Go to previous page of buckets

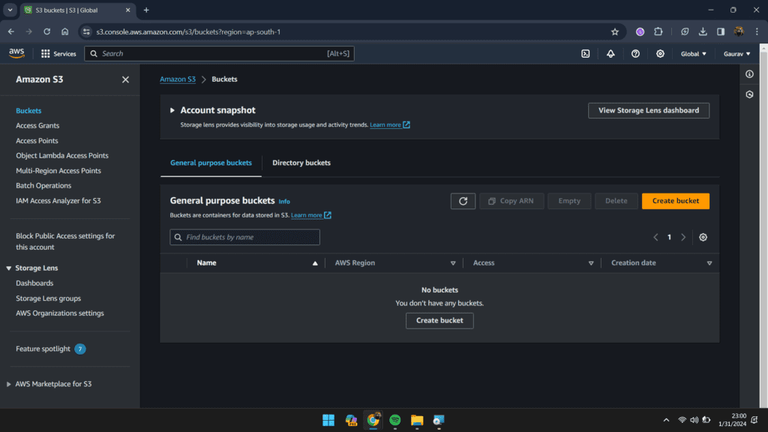pyautogui.click(x=655, y=237)
